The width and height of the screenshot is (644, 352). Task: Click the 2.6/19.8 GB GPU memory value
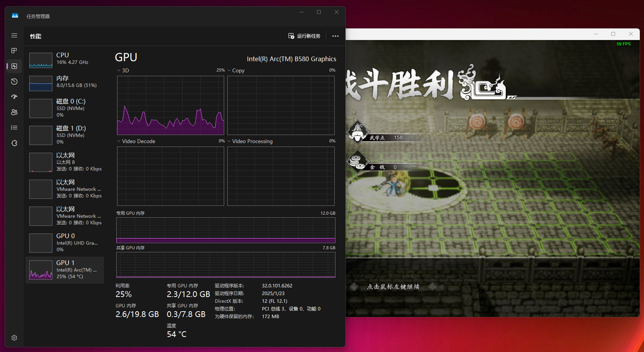point(137,314)
